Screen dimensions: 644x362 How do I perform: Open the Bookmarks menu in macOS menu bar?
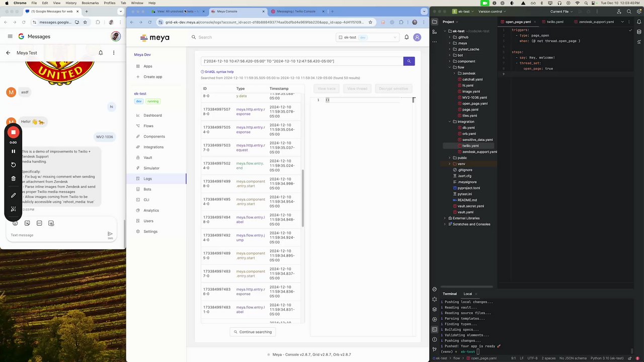pyautogui.click(x=90, y=3)
